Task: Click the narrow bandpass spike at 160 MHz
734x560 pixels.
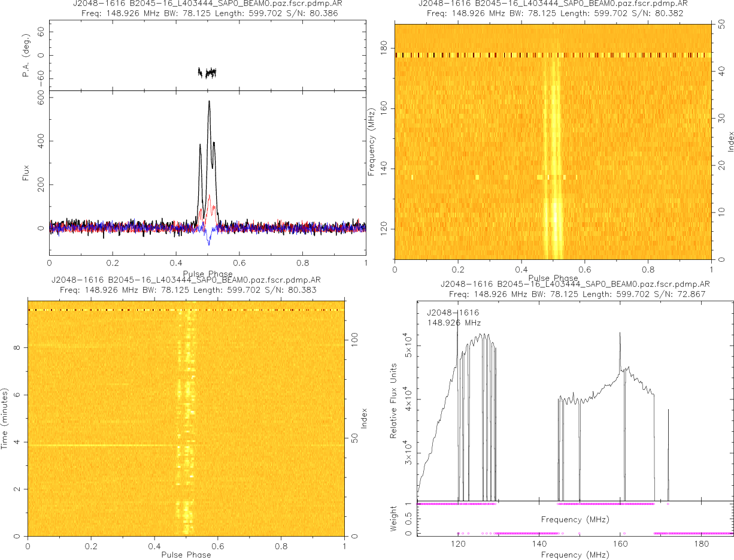Action: [620, 335]
